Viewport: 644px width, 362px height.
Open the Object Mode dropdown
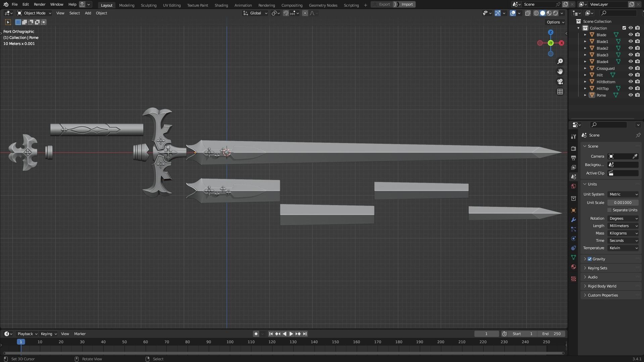(x=34, y=13)
